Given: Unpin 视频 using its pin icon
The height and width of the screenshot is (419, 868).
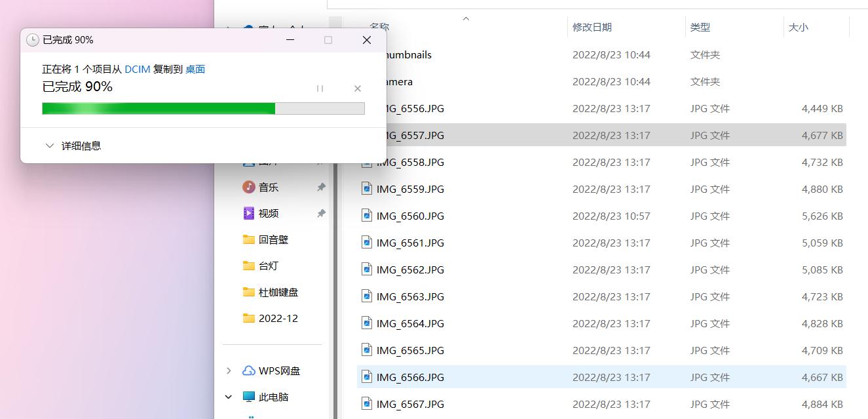Looking at the screenshot, I should (321, 213).
